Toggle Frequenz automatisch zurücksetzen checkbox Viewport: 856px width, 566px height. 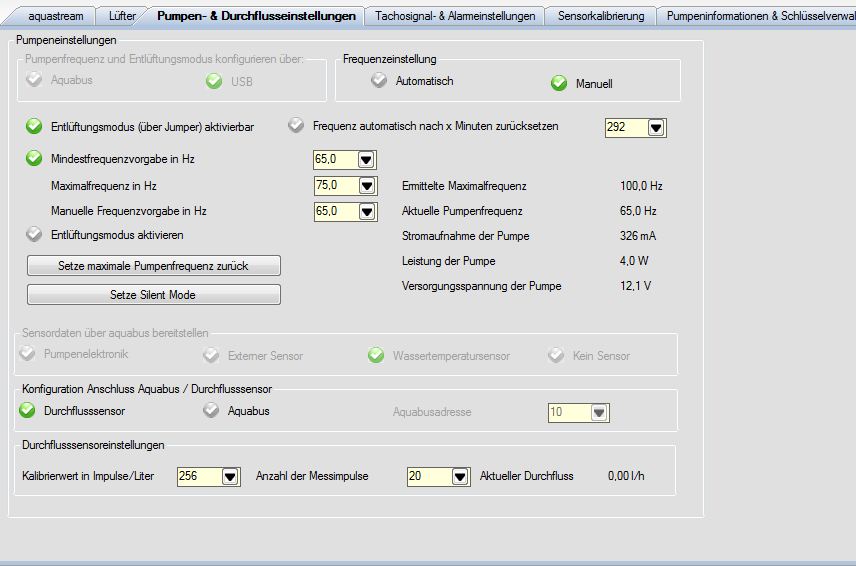[296, 126]
